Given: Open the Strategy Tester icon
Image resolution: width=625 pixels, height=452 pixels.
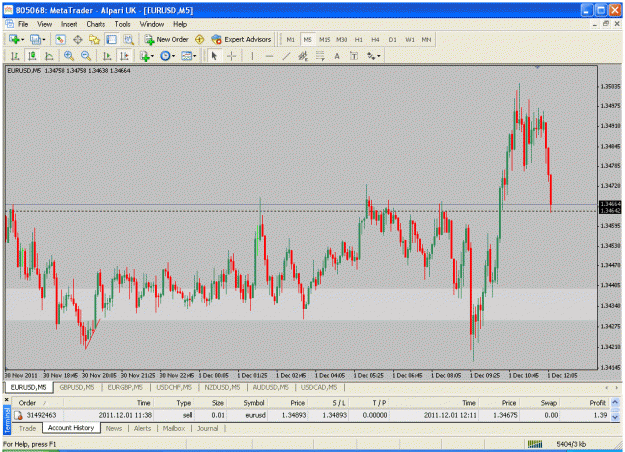Looking at the screenshot, I should [x=128, y=39].
